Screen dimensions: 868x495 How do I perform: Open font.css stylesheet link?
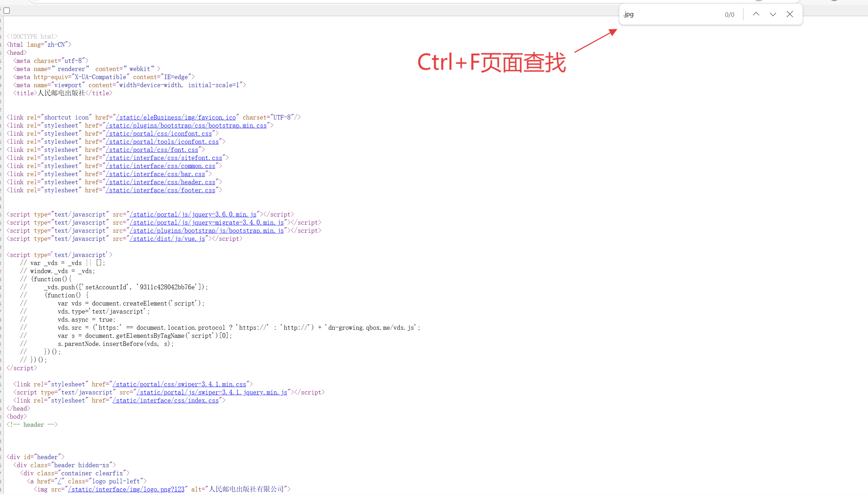point(152,150)
